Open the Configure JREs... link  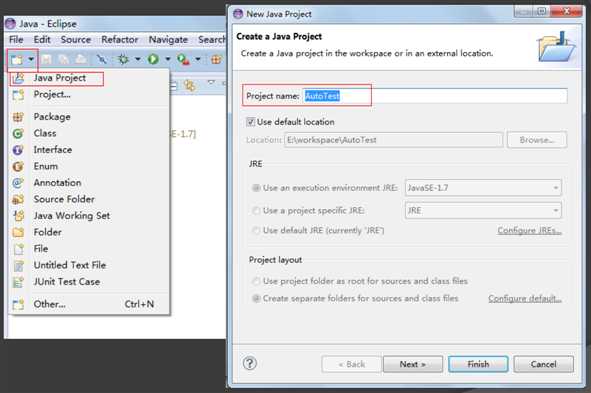[530, 230]
